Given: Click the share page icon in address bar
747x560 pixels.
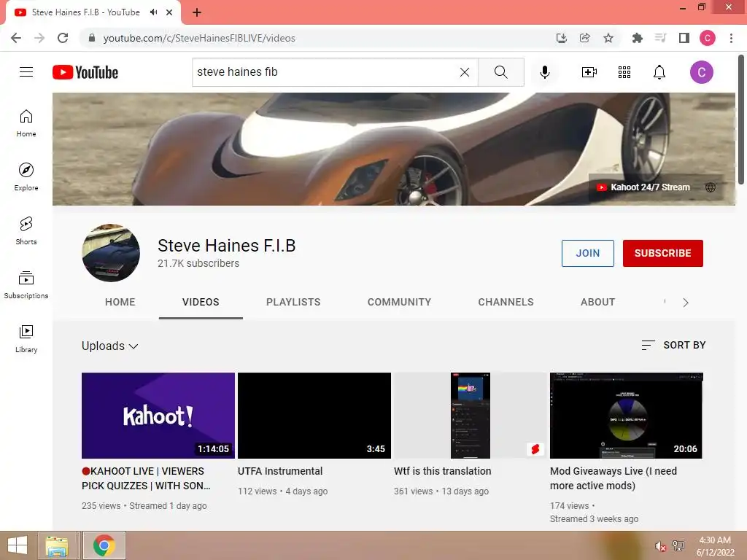Looking at the screenshot, I should tap(585, 38).
